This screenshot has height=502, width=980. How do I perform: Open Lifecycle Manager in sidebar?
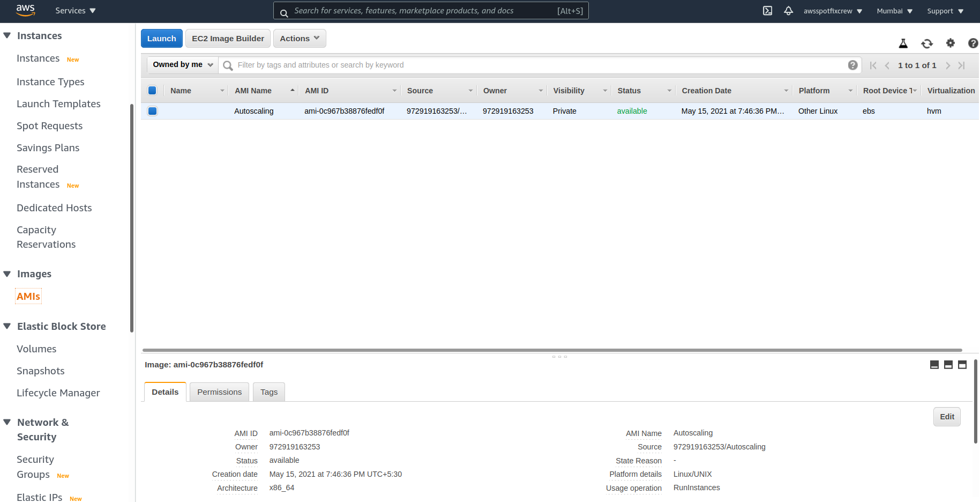58,393
